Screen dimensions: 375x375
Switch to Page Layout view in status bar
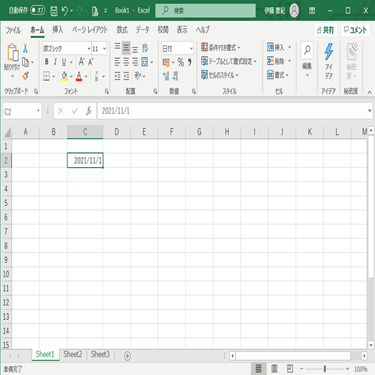click(x=274, y=369)
